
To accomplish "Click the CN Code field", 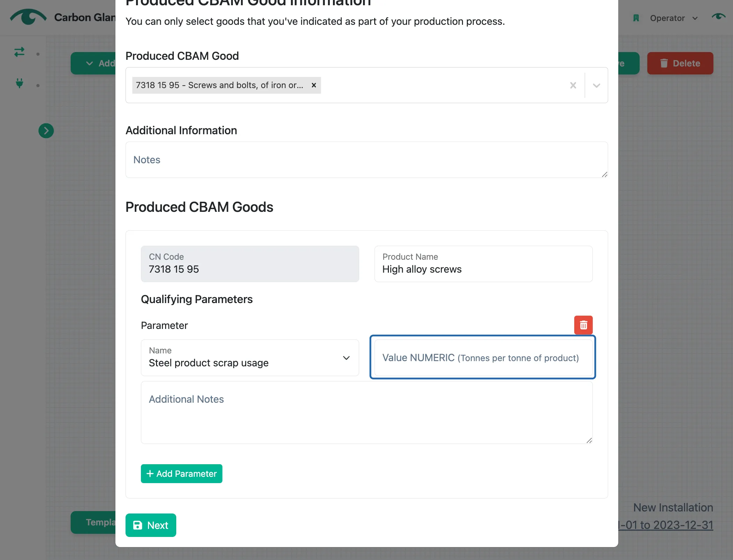I will coord(250,264).
